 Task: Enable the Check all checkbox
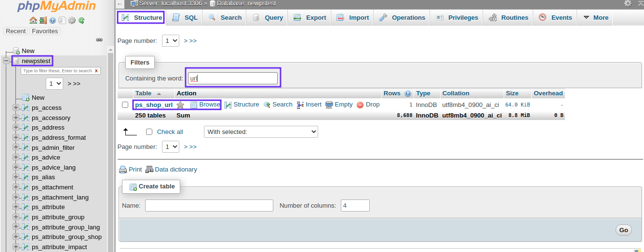point(149,132)
